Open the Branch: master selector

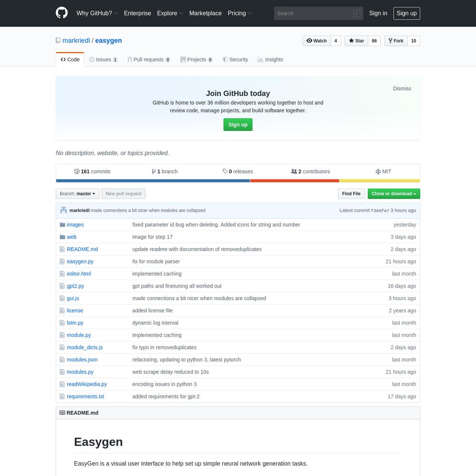point(78,194)
